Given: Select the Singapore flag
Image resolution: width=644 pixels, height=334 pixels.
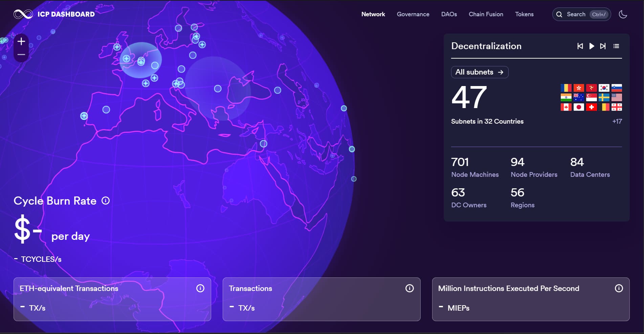Looking at the screenshot, I should tap(591, 98).
